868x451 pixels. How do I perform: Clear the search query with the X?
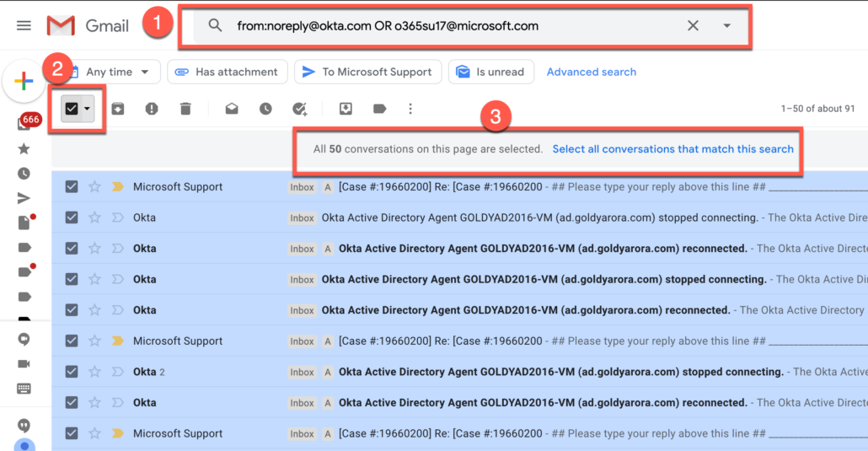(x=693, y=25)
